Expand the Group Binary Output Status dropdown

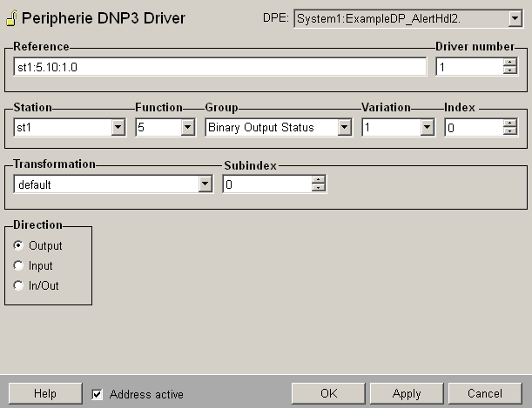point(345,128)
